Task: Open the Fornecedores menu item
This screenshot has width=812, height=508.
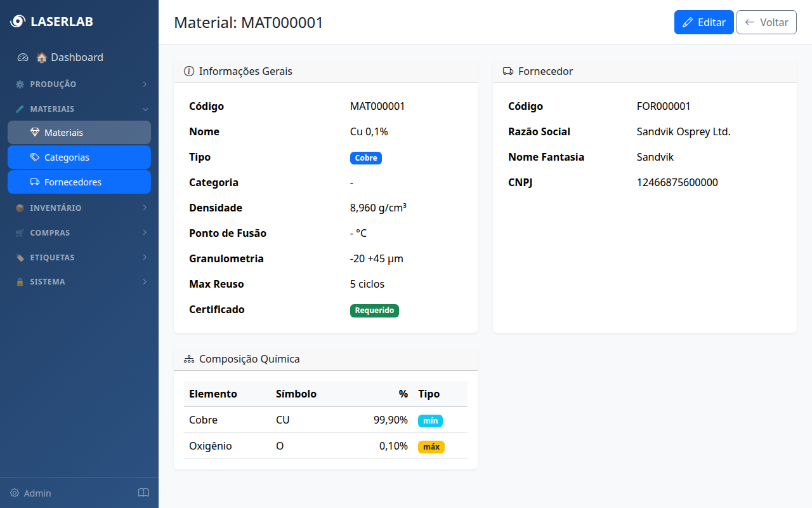Action: (79, 182)
